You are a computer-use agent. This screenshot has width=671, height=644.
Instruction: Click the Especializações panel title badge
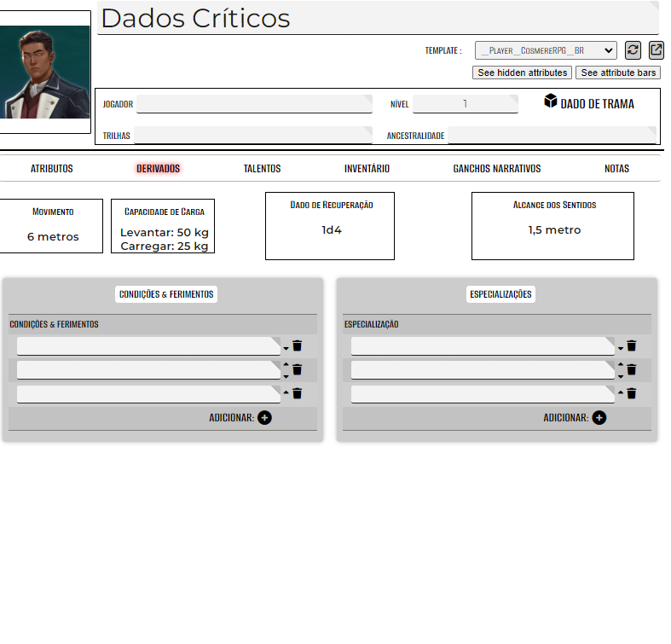[500, 294]
